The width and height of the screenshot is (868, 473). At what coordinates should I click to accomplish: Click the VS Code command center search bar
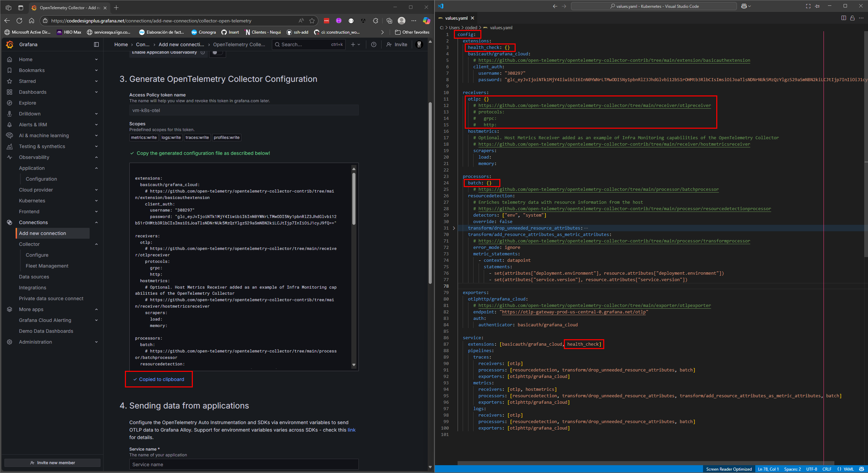[654, 6]
